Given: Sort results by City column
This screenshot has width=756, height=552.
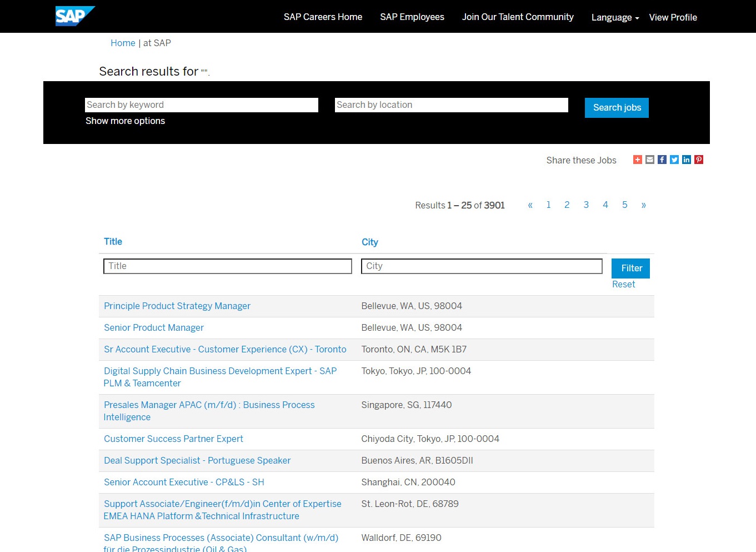Looking at the screenshot, I should (369, 242).
